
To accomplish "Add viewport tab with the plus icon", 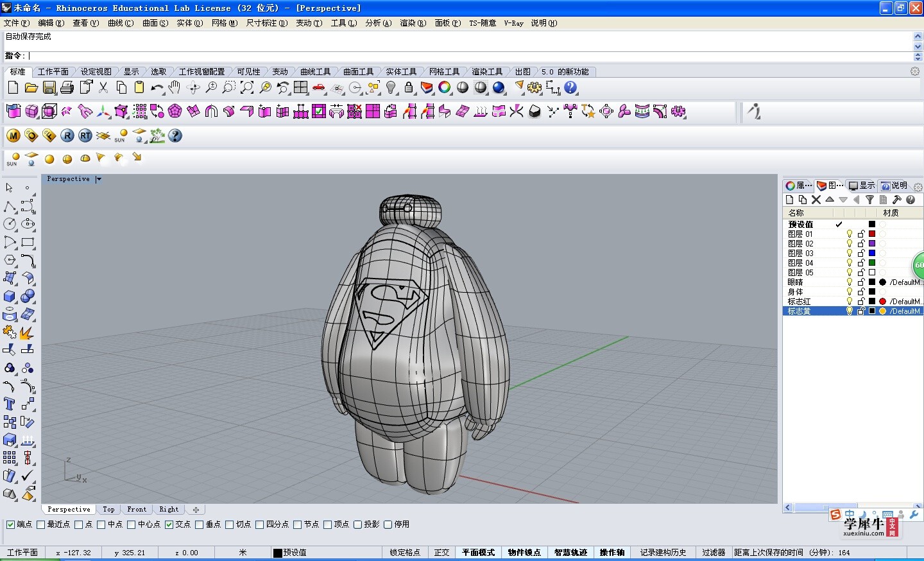I will click(196, 510).
